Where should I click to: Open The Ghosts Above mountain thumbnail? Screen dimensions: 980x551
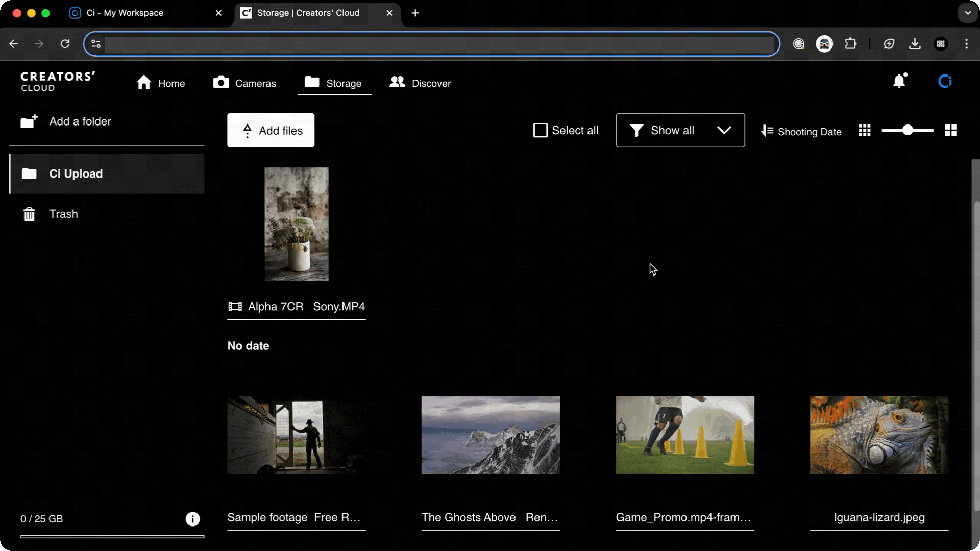point(491,435)
